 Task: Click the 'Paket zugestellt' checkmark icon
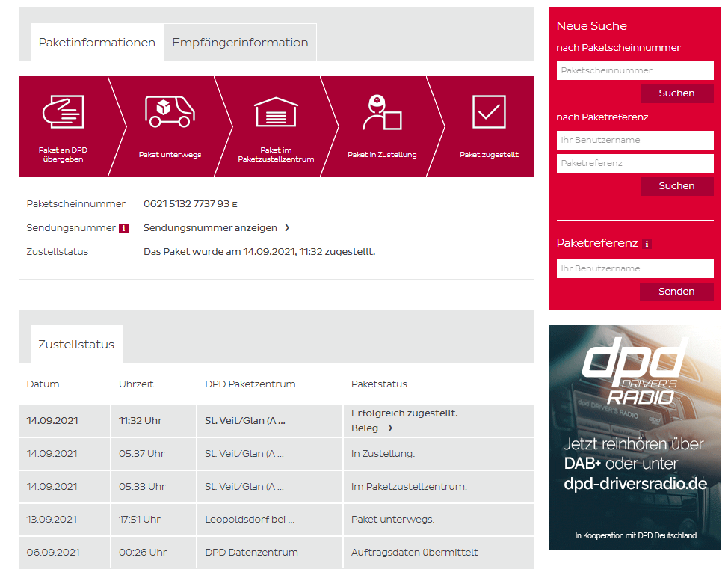point(489,112)
